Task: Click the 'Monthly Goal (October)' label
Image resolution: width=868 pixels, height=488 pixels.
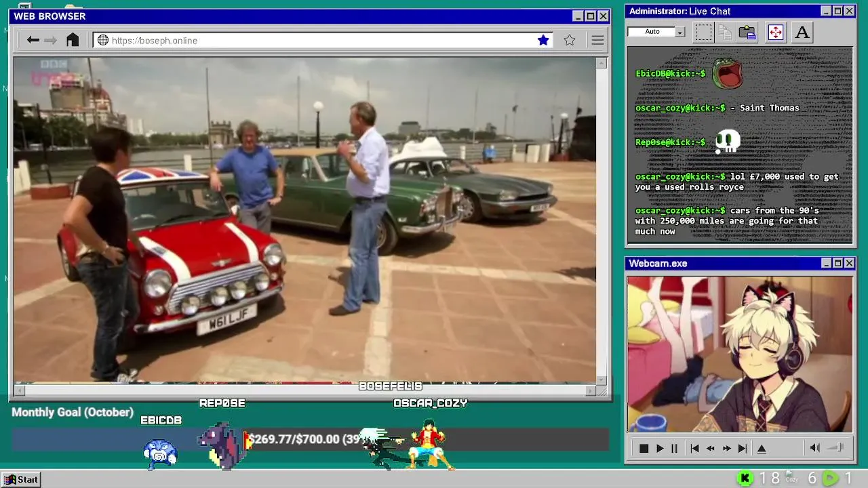Action: tap(73, 412)
